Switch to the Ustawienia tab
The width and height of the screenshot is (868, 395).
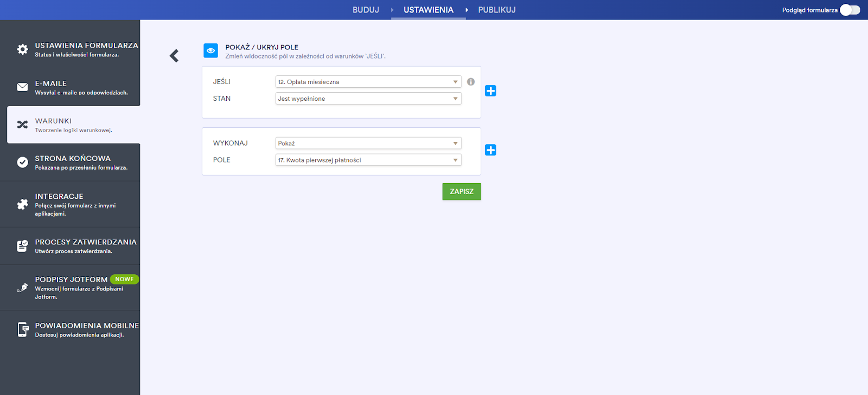point(429,10)
